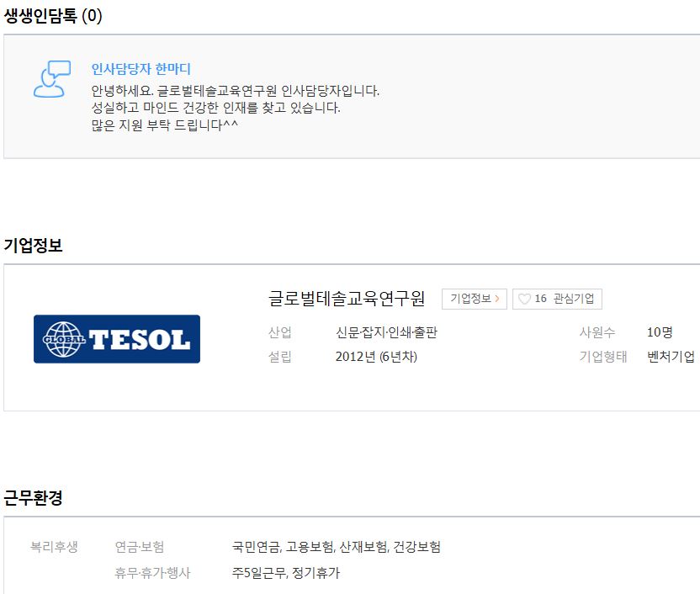Click the 연금·보험 benefits label

point(140,546)
